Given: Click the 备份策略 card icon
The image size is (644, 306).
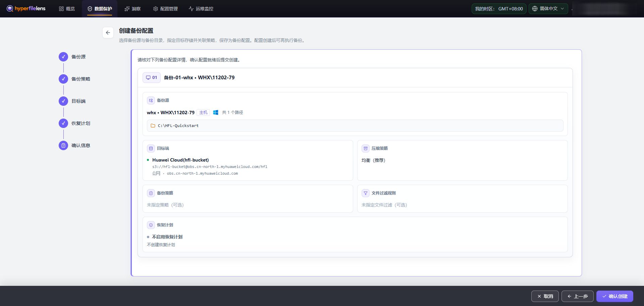Looking at the screenshot, I should pyautogui.click(x=151, y=193).
